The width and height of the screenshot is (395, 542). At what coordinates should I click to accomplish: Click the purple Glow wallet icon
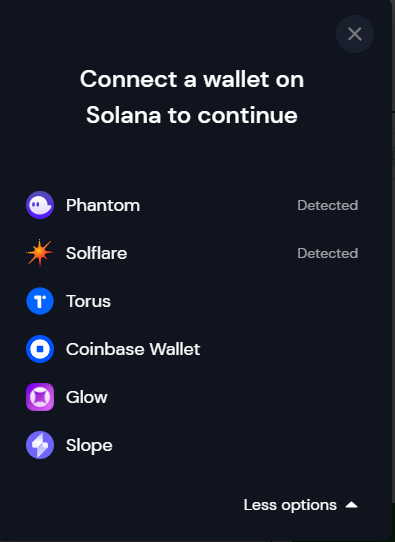(x=40, y=397)
